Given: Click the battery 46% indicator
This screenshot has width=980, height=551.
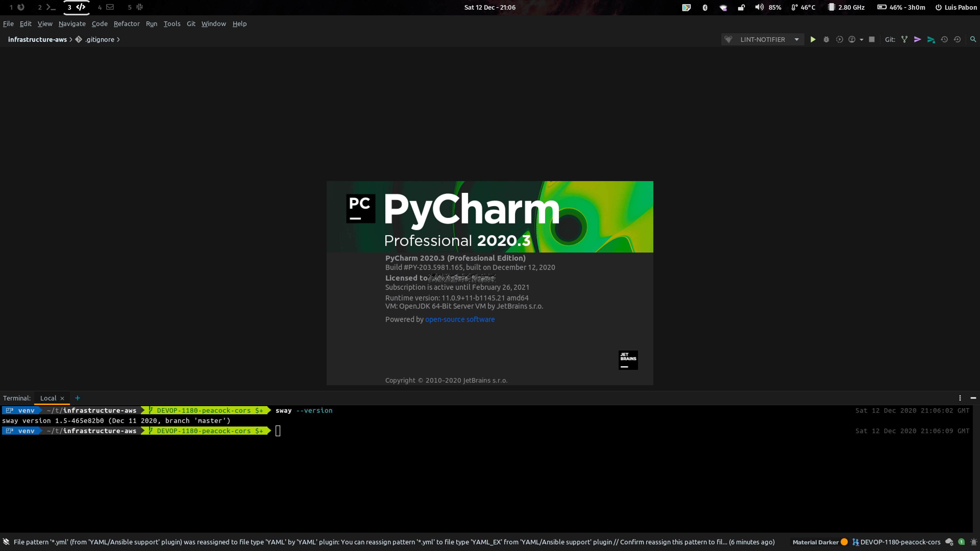Looking at the screenshot, I should pyautogui.click(x=901, y=8).
